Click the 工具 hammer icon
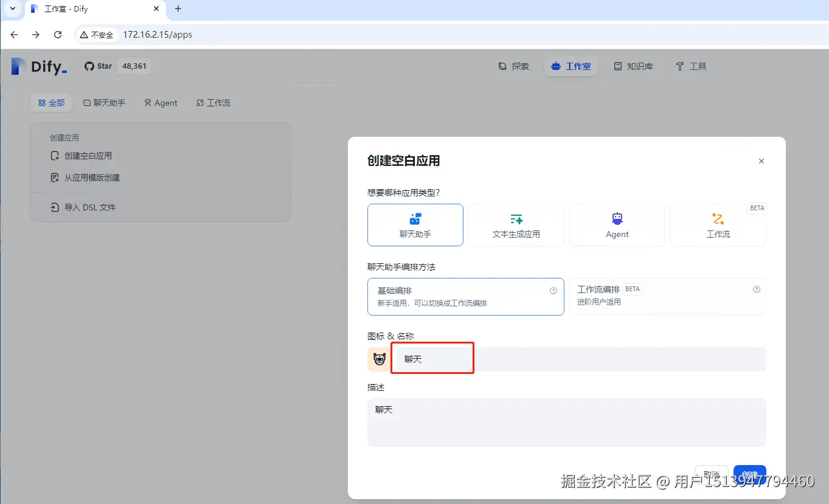The width and height of the screenshot is (829, 504). tap(680, 66)
